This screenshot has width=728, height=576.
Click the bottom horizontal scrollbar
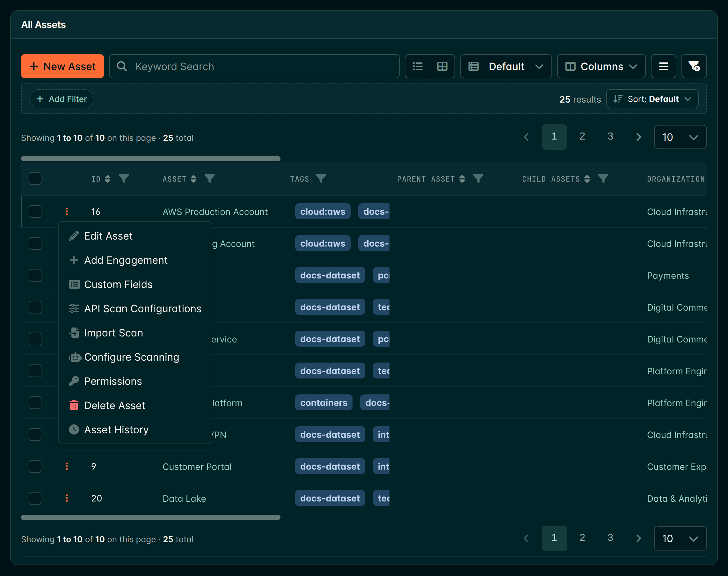[x=151, y=517]
